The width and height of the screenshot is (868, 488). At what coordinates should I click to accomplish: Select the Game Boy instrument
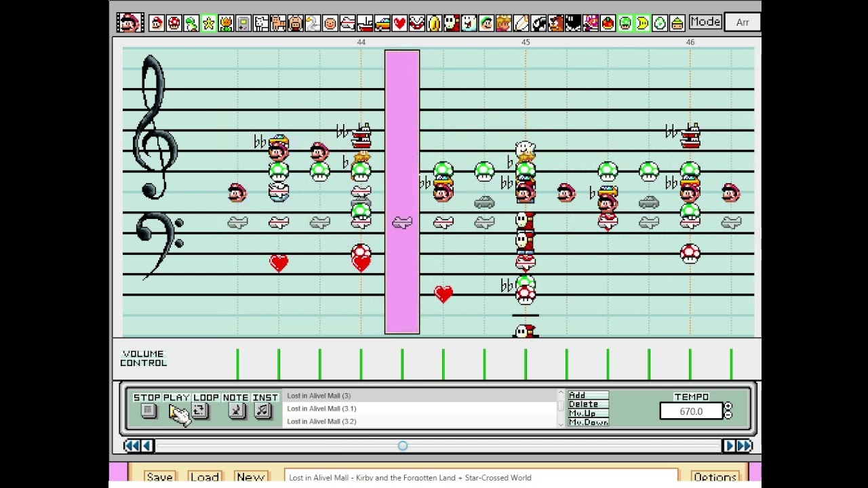[x=243, y=23]
